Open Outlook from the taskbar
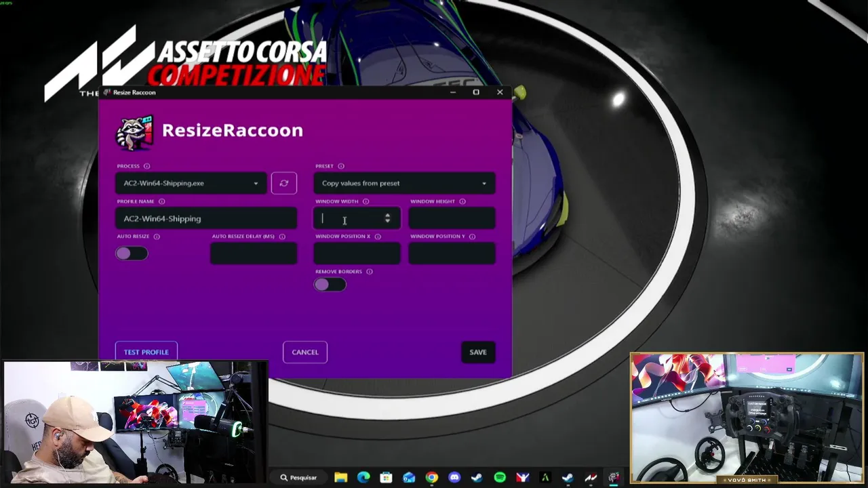The width and height of the screenshot is (868, 488). pos(409,478)
